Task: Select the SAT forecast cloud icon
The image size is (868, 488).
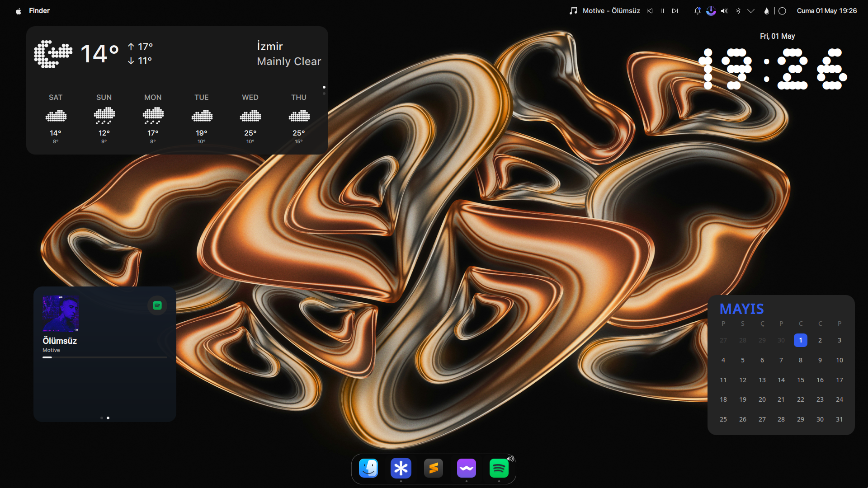Action: (56, 116)
